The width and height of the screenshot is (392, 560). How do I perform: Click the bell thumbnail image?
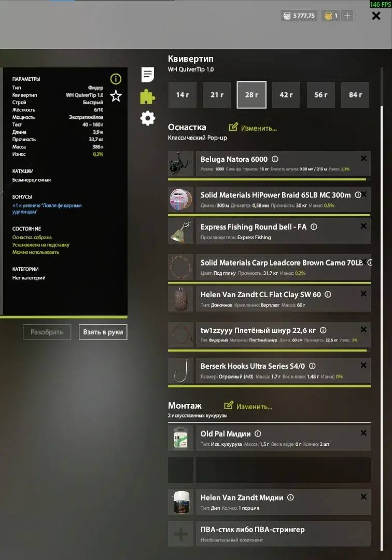(180, 231)
